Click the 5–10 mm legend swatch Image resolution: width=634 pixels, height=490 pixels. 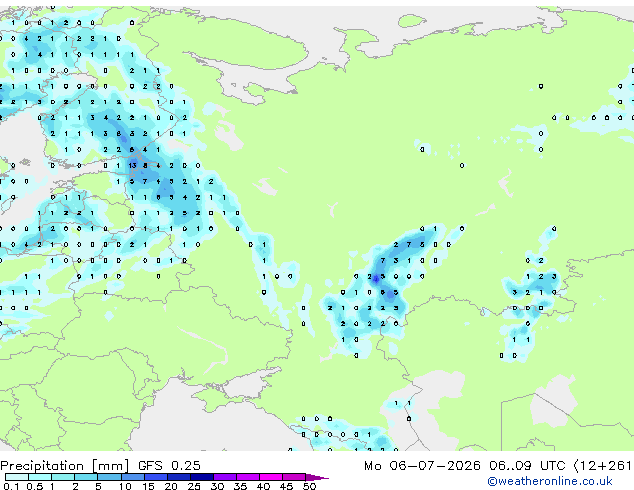click(x=110, y=477)
